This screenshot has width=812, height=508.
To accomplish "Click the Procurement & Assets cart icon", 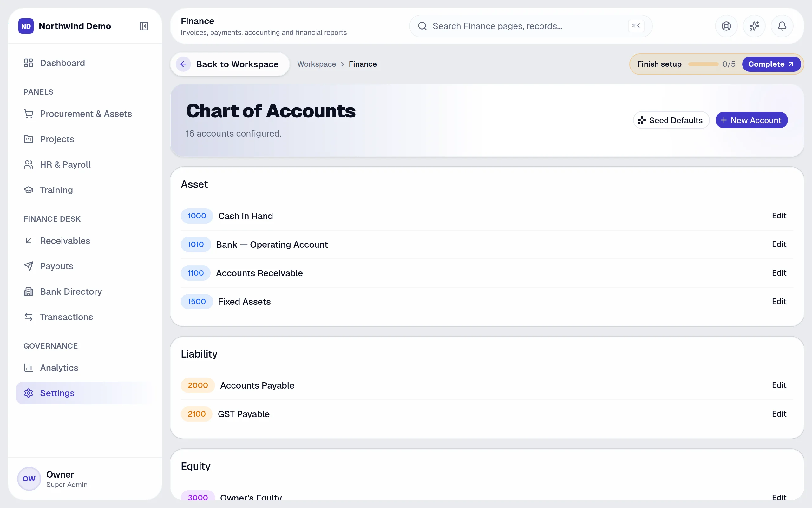I will pos(29,114).
